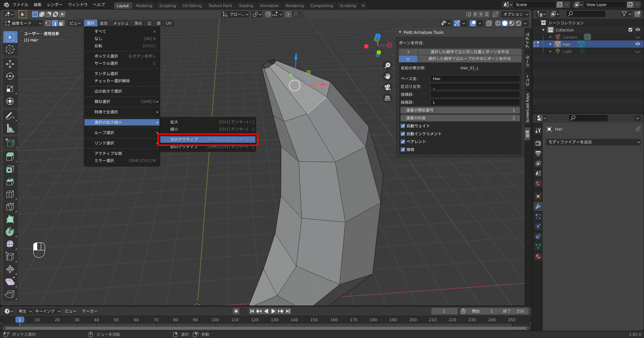Switch to the Sculpting workspace tab
This screenshot has height=338, width=644.
click(167, 6)
